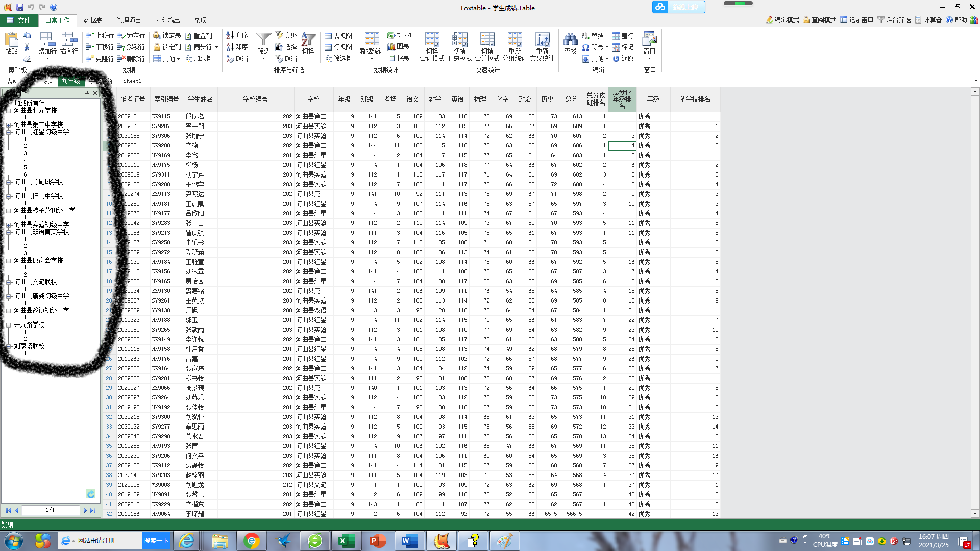Screen dimensions: 980x551
Task: Click the blue help question mark icon
Action: 54,7
